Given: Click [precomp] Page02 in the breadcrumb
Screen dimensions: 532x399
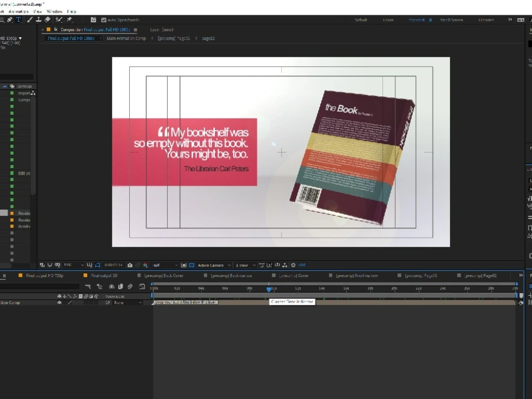Looking at the screenshot, I should pos(173,38).
